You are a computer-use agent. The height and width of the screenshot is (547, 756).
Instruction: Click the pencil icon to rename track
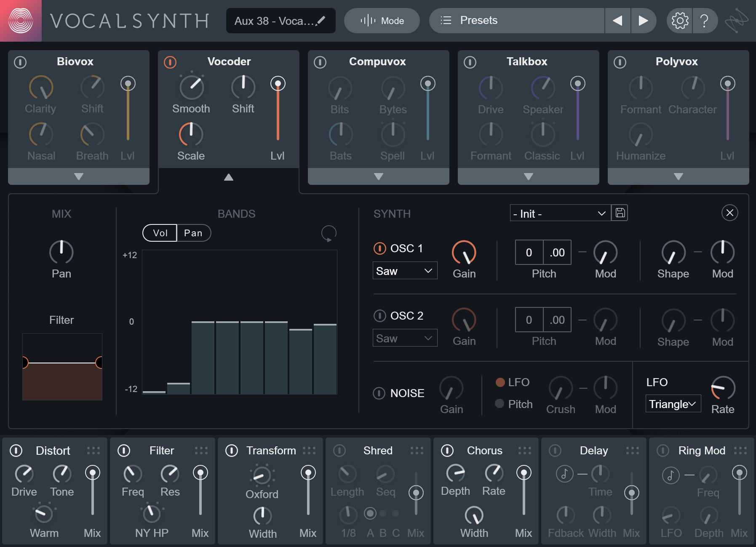coord(321,21)
